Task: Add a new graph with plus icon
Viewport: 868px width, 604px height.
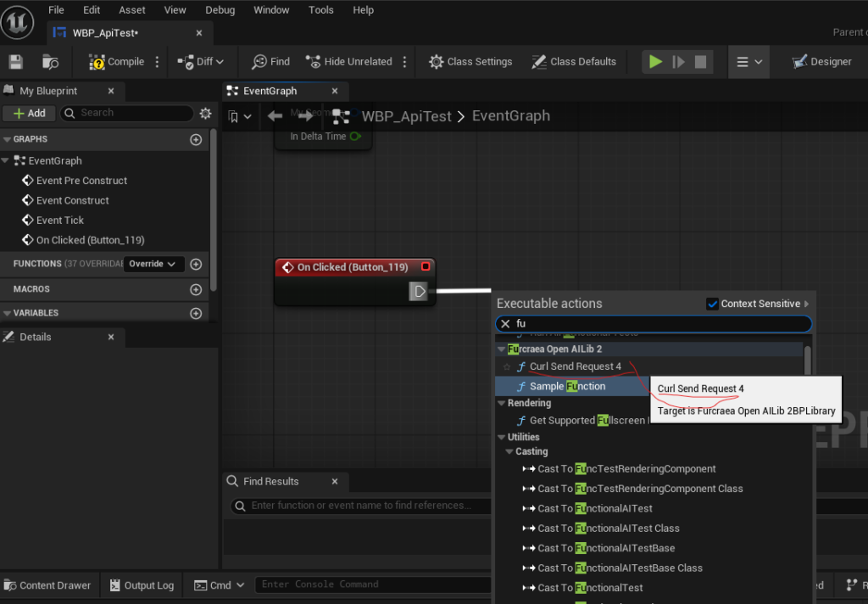Action: pyautogui.click(x=196, y=139)
